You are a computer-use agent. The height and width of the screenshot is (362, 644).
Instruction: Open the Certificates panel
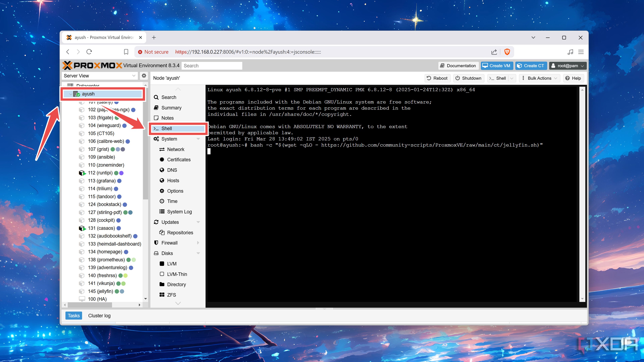(x=162, y=160)
